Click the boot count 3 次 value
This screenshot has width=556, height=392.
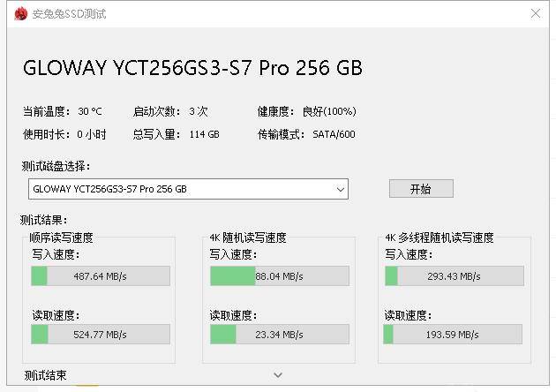pyautogui.click(x=199, y=111)
